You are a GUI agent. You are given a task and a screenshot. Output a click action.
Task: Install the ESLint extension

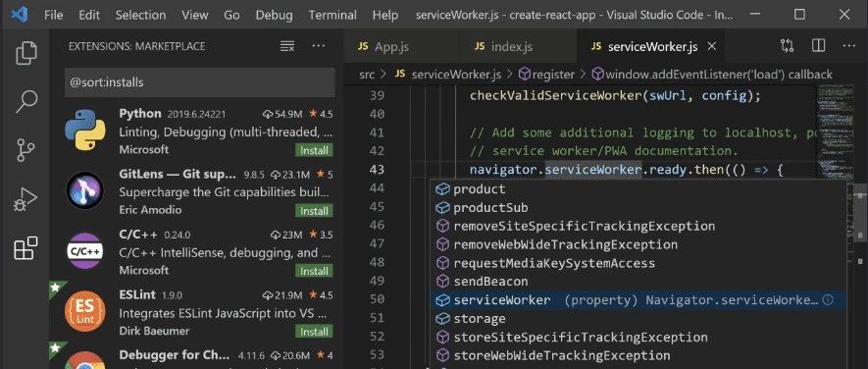point(315,332)
